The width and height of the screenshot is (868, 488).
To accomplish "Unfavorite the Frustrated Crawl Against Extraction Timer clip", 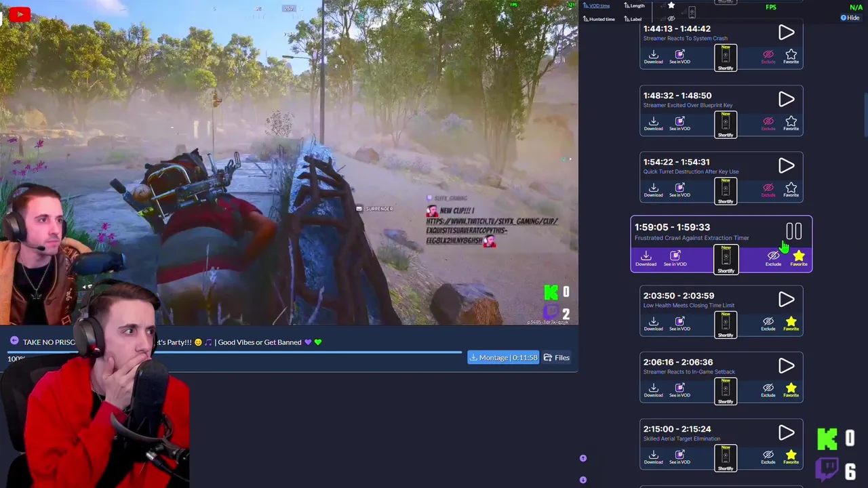I will [799, 258].
